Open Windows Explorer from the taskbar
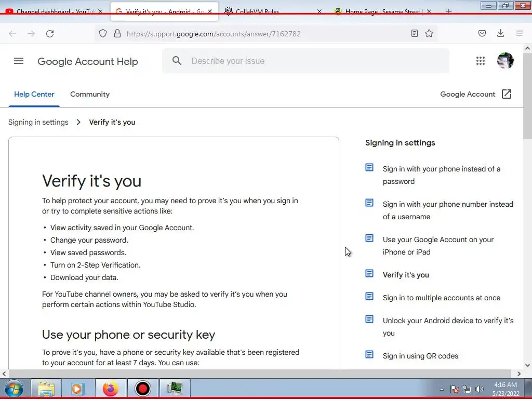 pos(46,389)
